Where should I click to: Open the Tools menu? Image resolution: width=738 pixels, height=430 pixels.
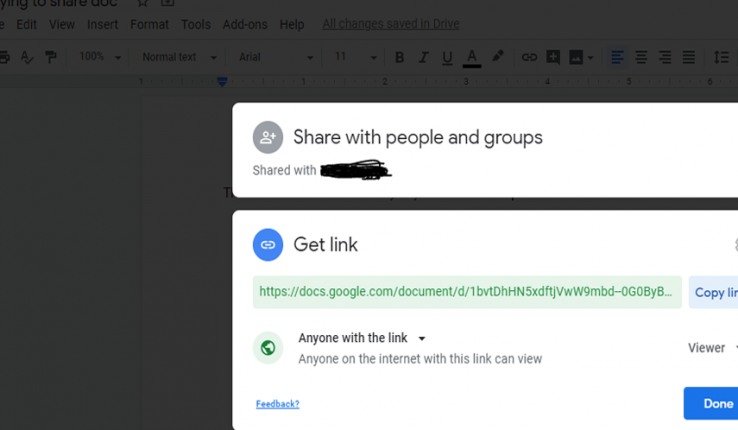(x=196, y=24)
